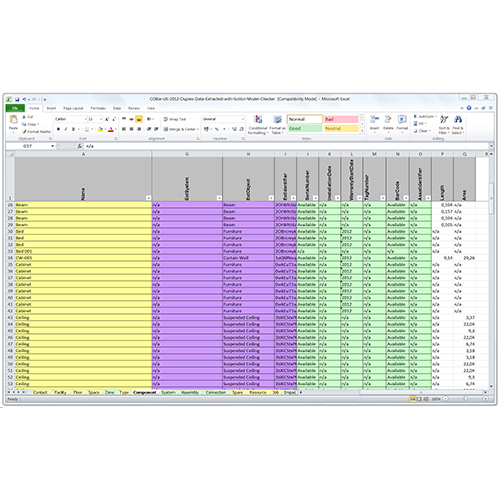Open the Formulas ribbon tab
This screenshot has width=500, height=500.
click(x=98, y=108)
